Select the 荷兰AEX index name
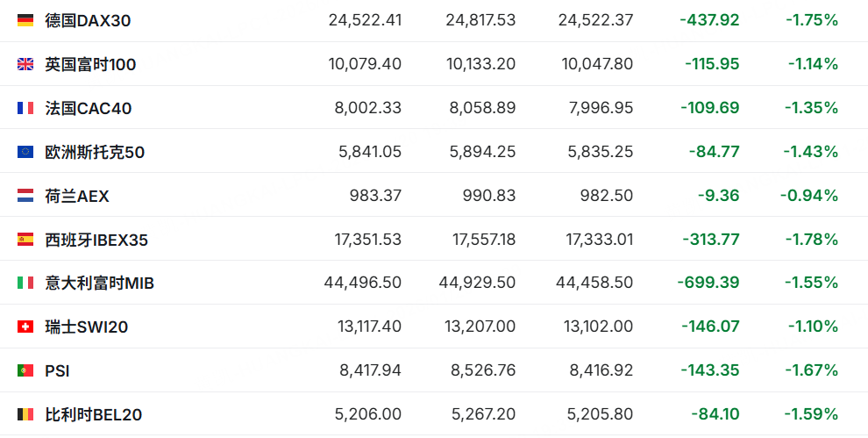 pyautogui.click(x=77, y=196)
